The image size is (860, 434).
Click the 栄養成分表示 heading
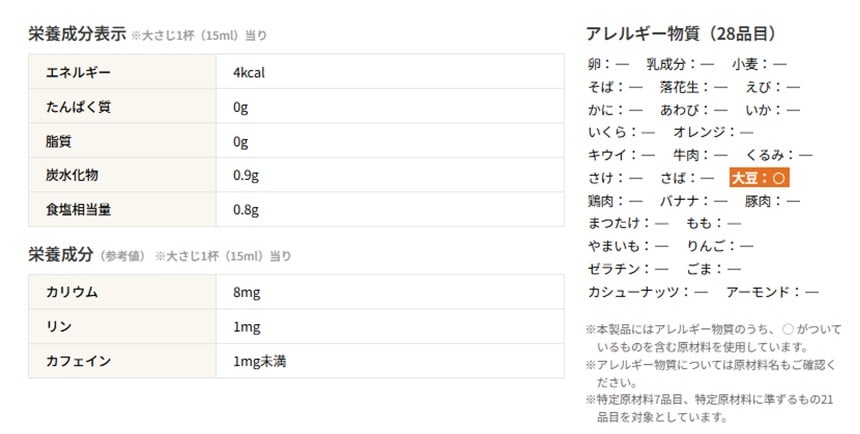point(76,35)
